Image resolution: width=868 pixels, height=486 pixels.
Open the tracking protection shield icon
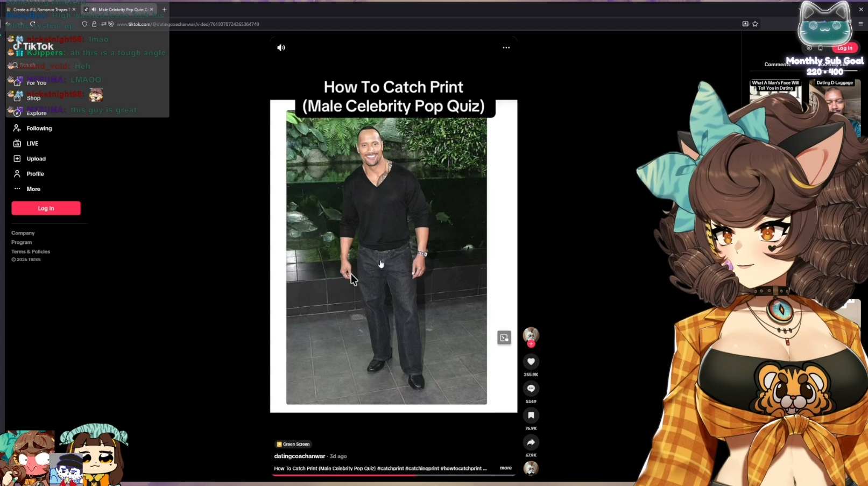[84, 24]
